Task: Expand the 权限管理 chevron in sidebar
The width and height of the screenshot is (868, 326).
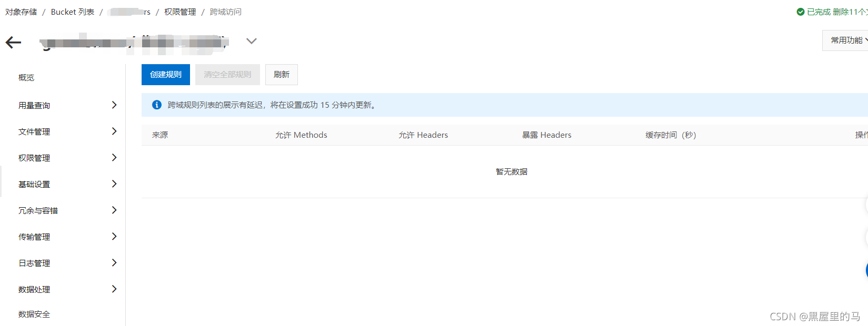Action: 114,158
